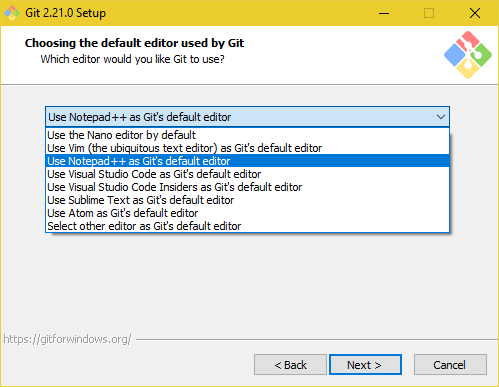Click the "Choosing the default editor" heading

(x=134, y=43)
